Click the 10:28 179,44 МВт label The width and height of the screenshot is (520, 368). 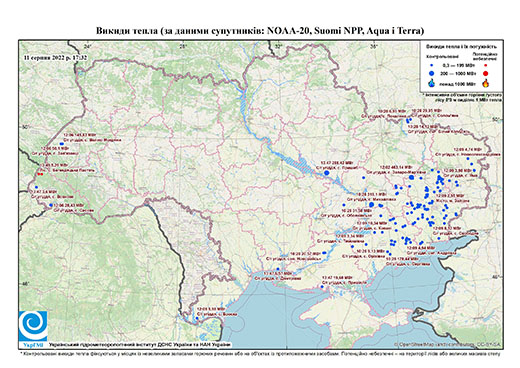[402, 258]
